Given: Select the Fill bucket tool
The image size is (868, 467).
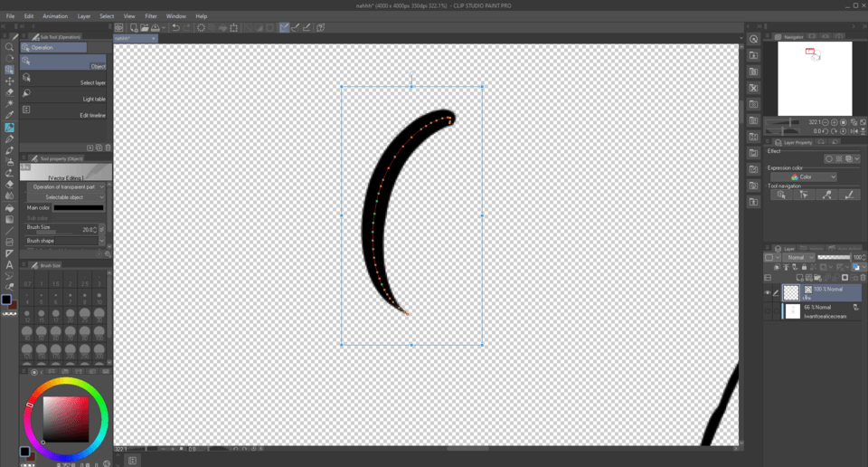Looking at the screenshot, I should click(x=9, y=208).
